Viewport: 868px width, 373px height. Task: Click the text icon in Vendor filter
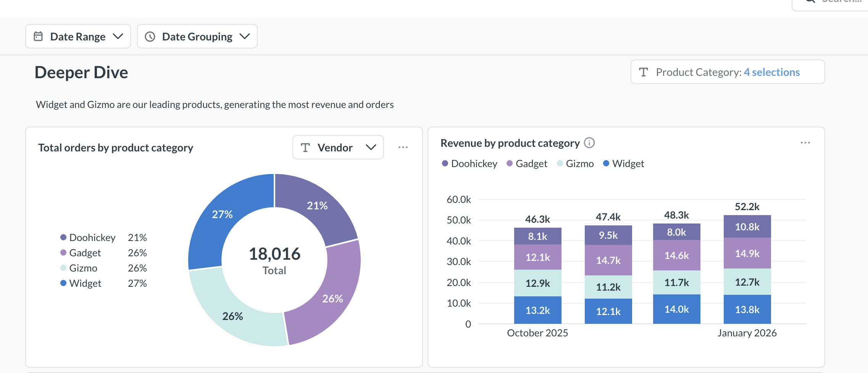click(x=305, y=148)
